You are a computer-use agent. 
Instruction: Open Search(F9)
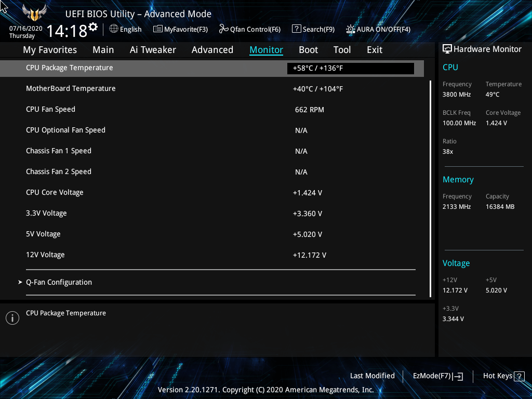[318, 30]
